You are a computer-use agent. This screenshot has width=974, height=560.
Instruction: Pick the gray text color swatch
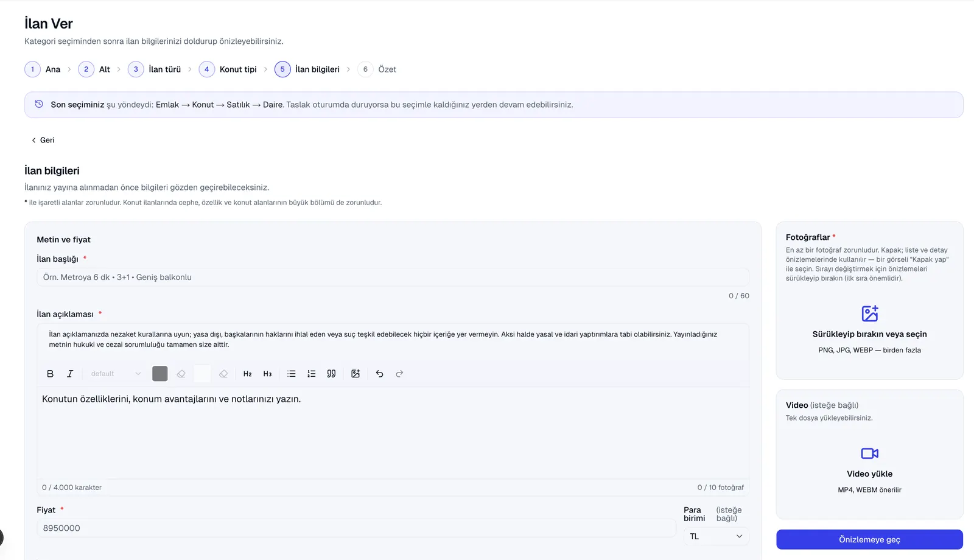pyautogui.click(x=160, y=374)
